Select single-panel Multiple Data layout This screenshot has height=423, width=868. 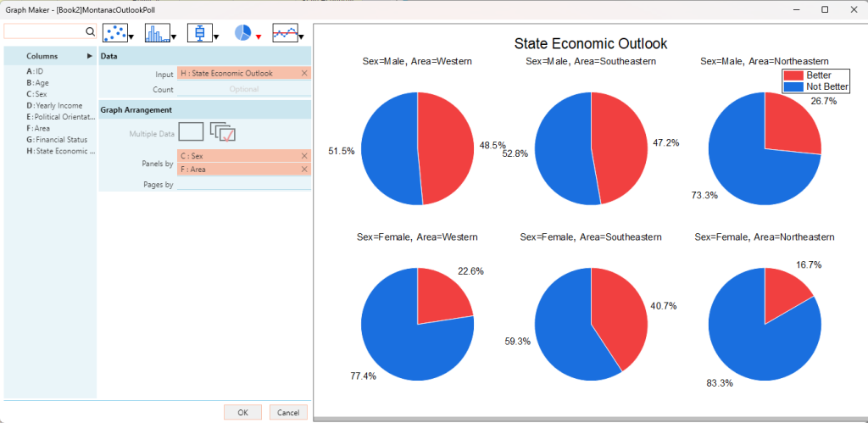(192, 131)
